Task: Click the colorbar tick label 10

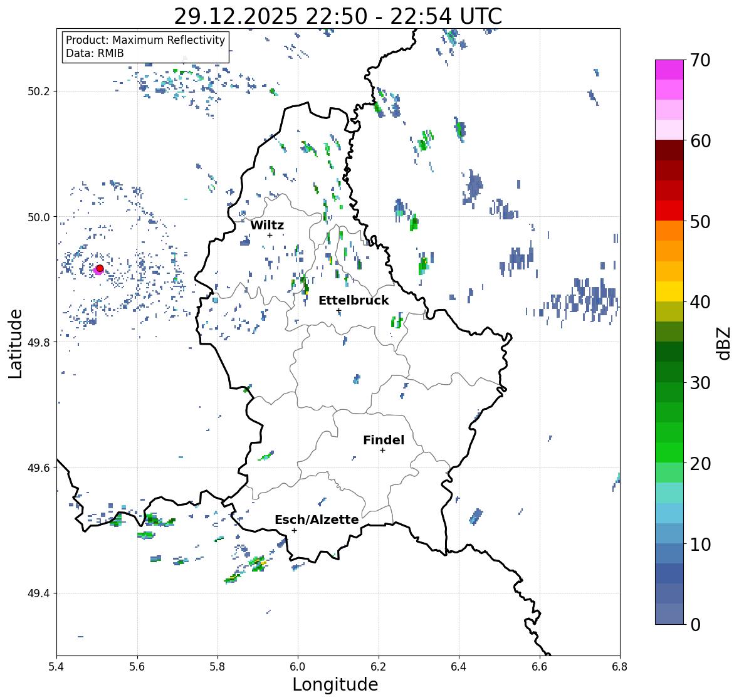Action: (x=700, y=544)
